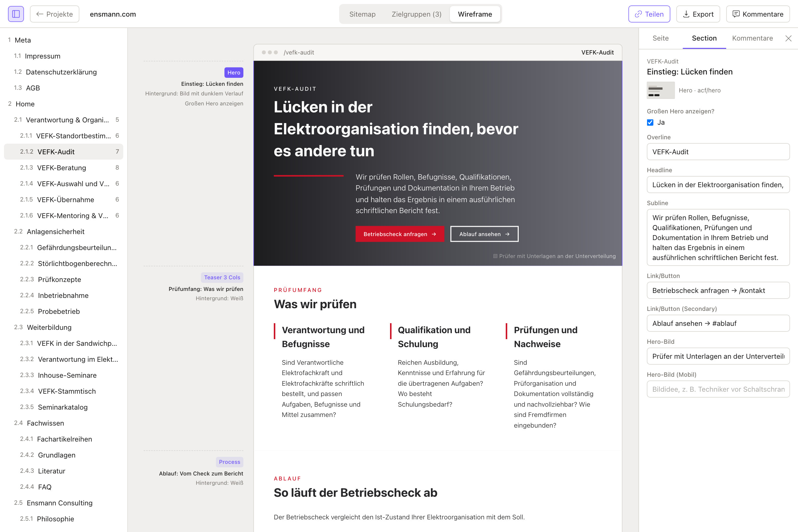Viewport: 798px width, 532px height.
Task: Close the right Section panel
Action: [x=788, y=38]
